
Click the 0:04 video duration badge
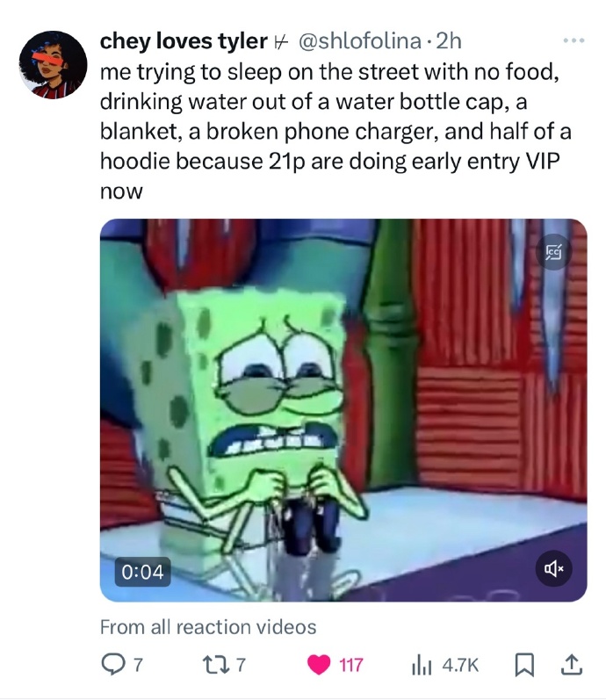tap(142, 572)
